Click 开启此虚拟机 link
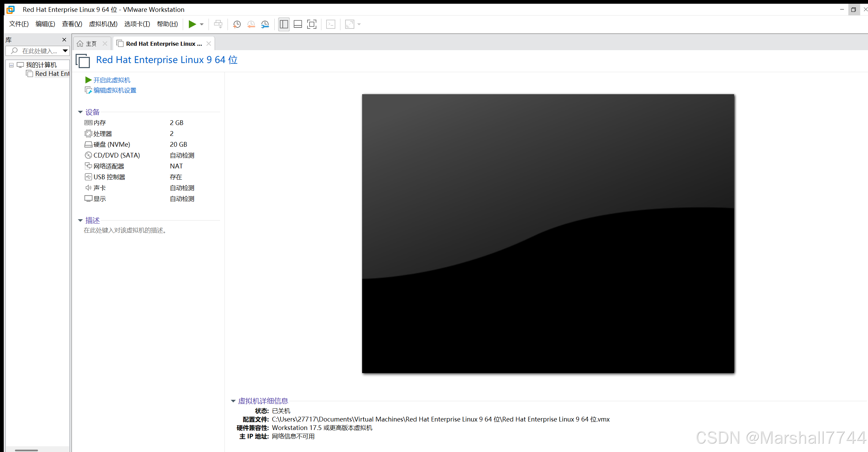This screenshot has width=868, height=452. click(x=112, y=80)
